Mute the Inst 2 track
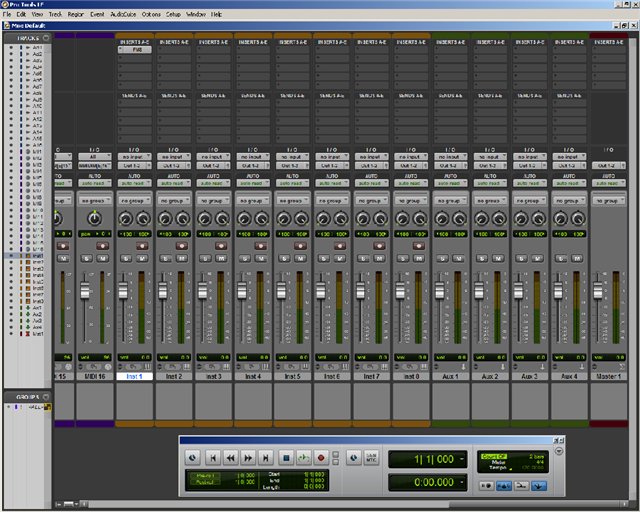The image size is (640, 512). coord(182,258)
